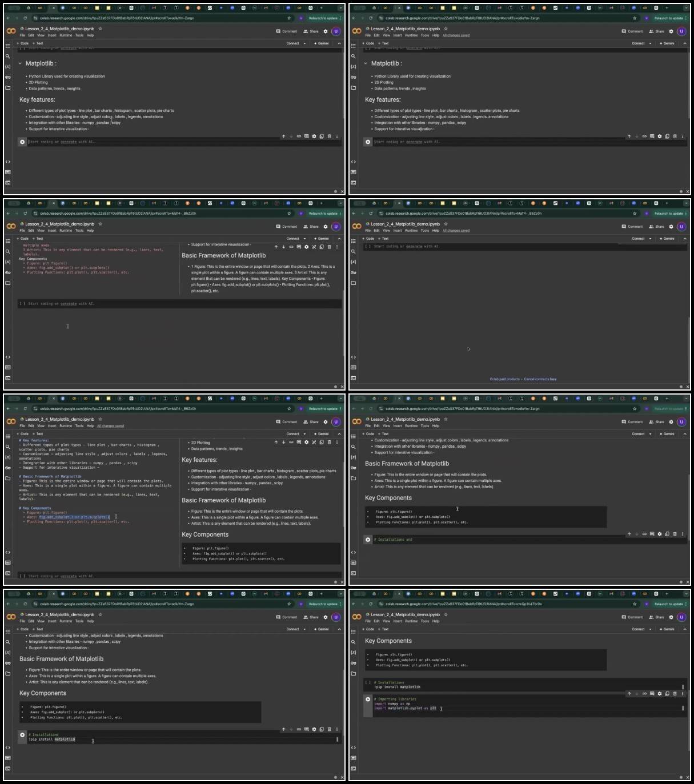The image size is (694, 784).
Task: Click user avatar in 'Colab paid products' frame
Action: pos(681,227)
